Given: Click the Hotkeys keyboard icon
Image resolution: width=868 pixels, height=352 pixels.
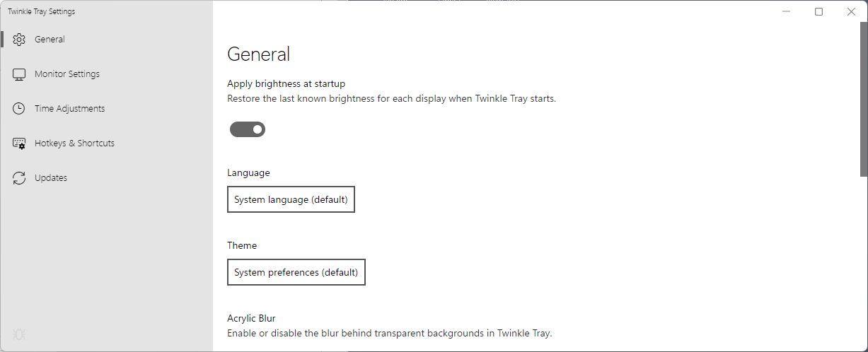Looking at the screenshot, I should click(x=19, y=143).
